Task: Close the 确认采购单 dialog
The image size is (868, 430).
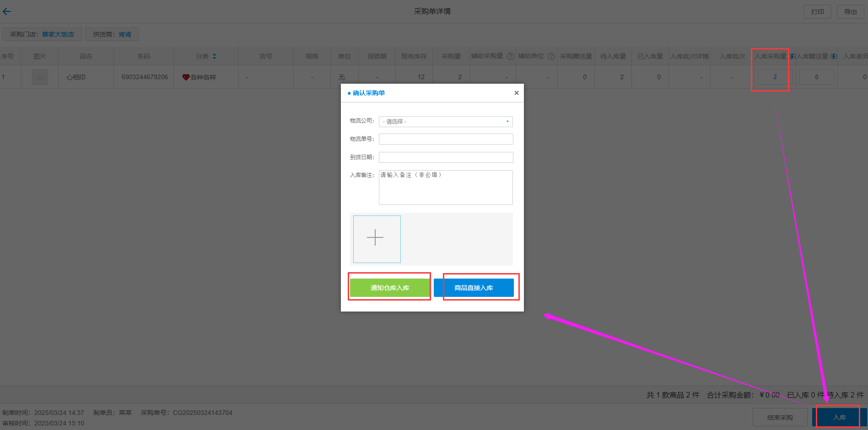Action: tap(517, 93)
